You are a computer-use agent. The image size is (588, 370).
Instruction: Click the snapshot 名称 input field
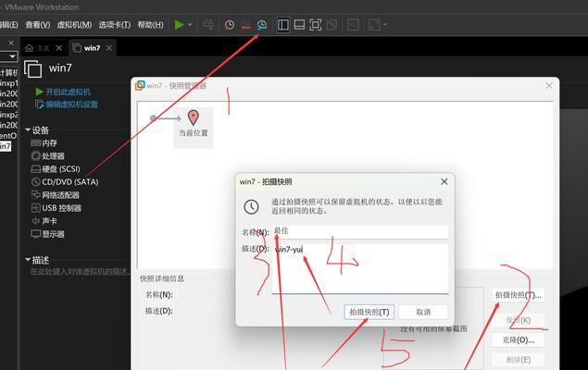[x=360, y=232]
